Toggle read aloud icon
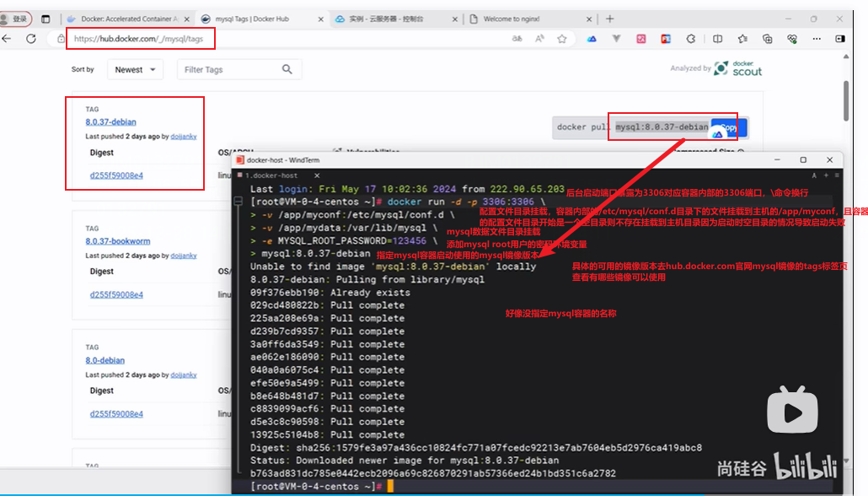 click(x=539, y=39)
